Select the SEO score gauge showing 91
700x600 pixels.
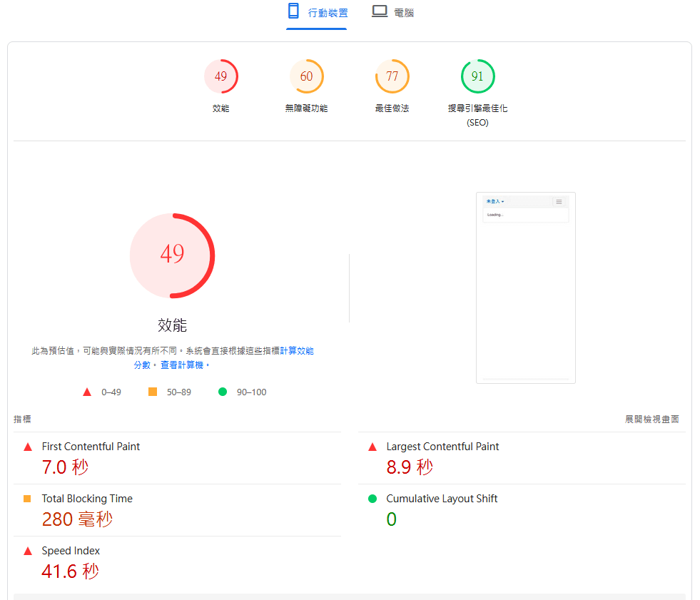[477, 76]
